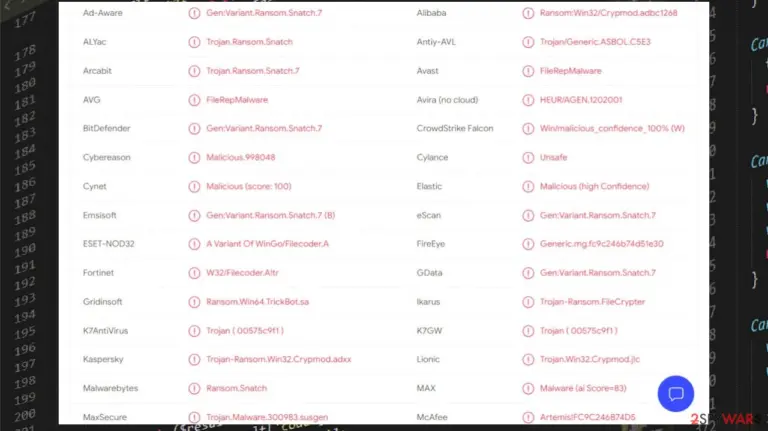The image size is (768, 431).
Task: Select Ransom.Snatch detection for Malwarebytes
Action: [237, 388]
